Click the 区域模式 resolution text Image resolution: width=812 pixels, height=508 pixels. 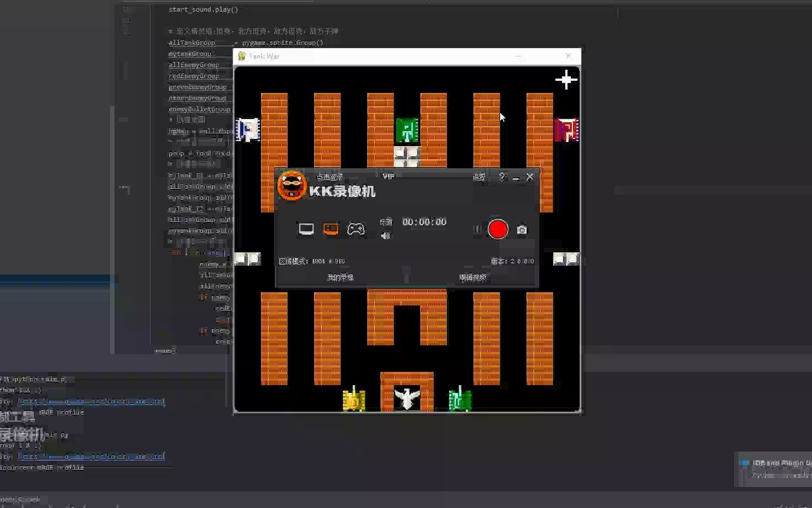(312, 261)
